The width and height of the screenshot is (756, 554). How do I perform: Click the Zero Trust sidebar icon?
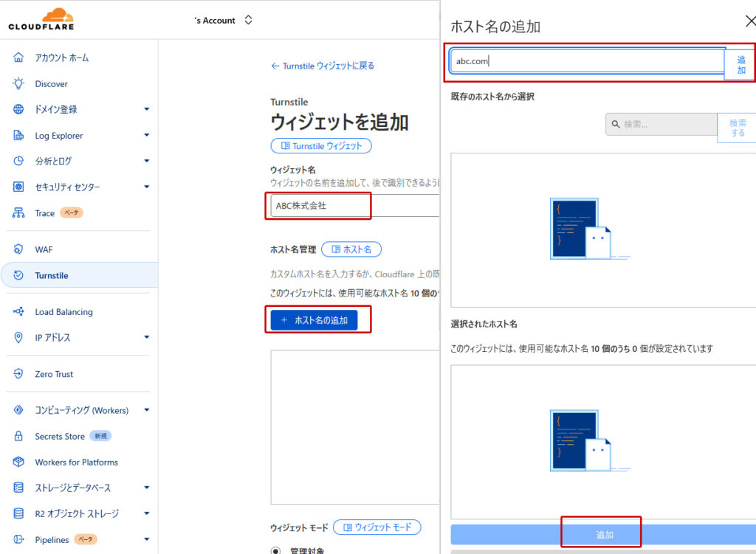click(19, 374)
